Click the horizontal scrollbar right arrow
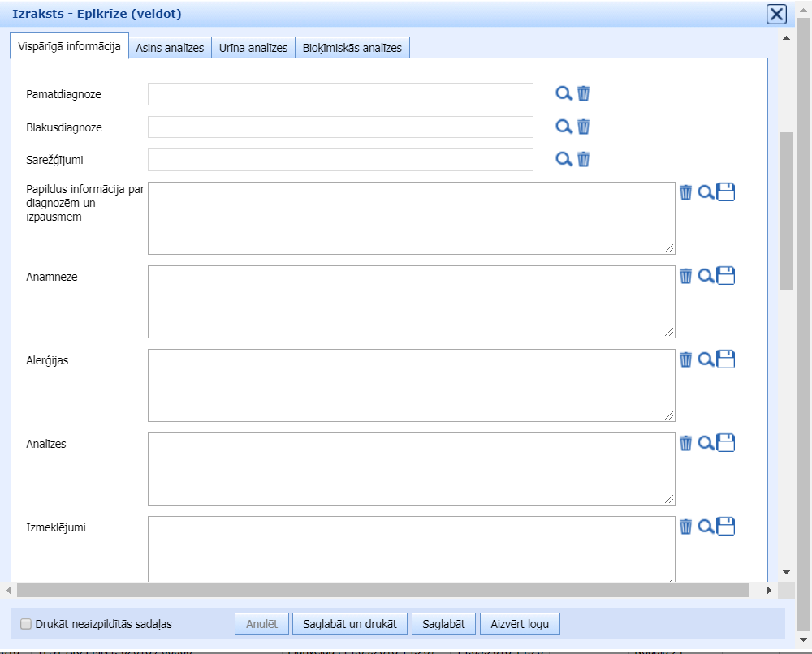 771,590
